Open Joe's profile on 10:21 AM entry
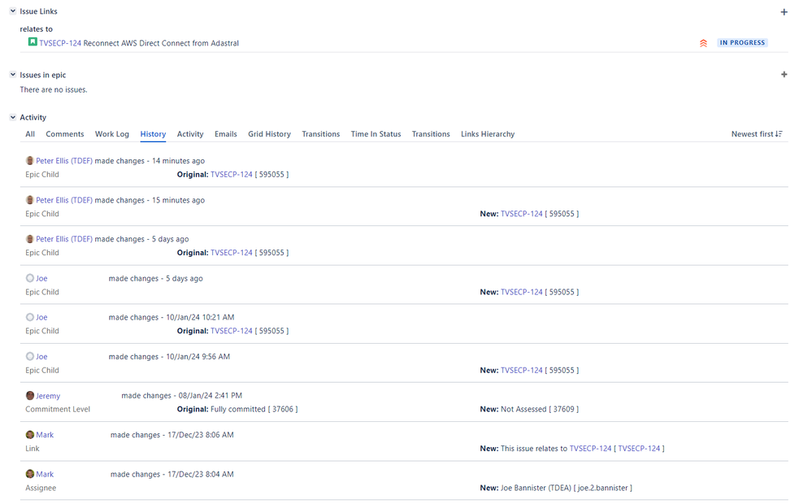Viewport: 812px width, 504px height. pyautogui.click(x=41, y=317)
